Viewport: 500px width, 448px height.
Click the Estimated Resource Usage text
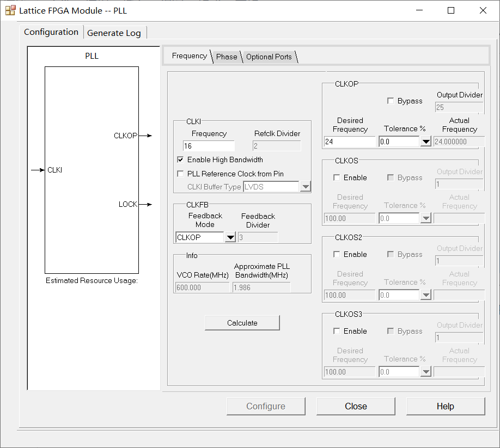tap(92, 280)
